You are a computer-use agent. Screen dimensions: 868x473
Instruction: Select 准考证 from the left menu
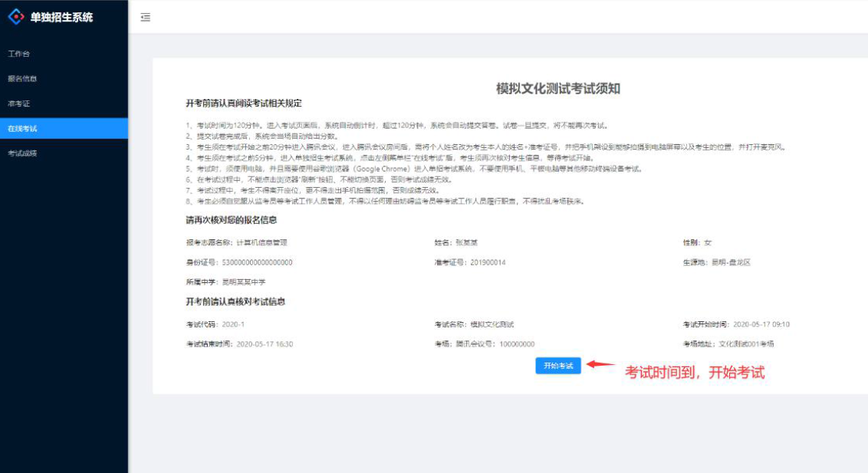18,103
